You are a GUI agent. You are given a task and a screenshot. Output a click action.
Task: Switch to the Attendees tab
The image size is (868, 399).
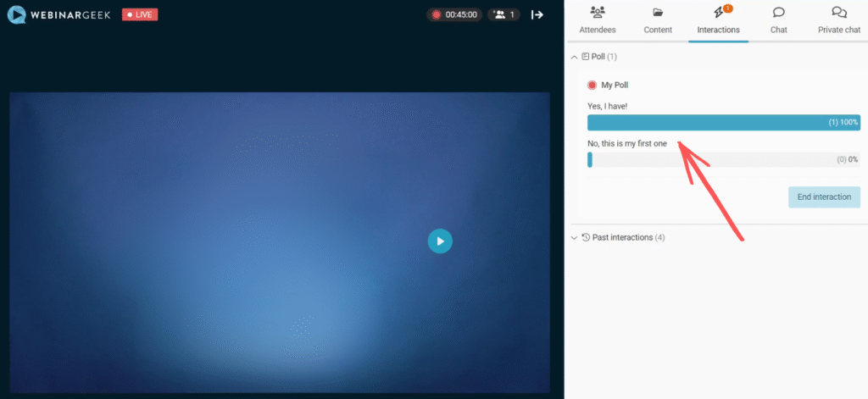[x=598, y=21]
